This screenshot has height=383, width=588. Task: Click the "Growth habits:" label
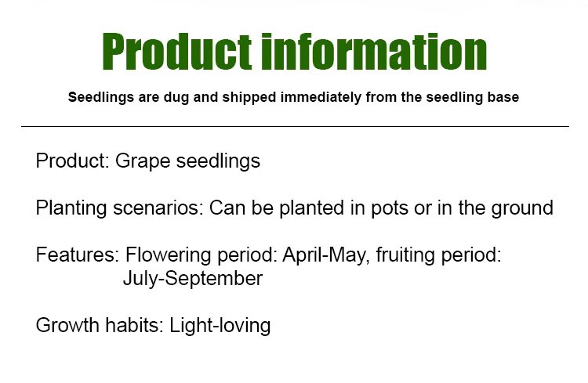click(x=100, y=325)
